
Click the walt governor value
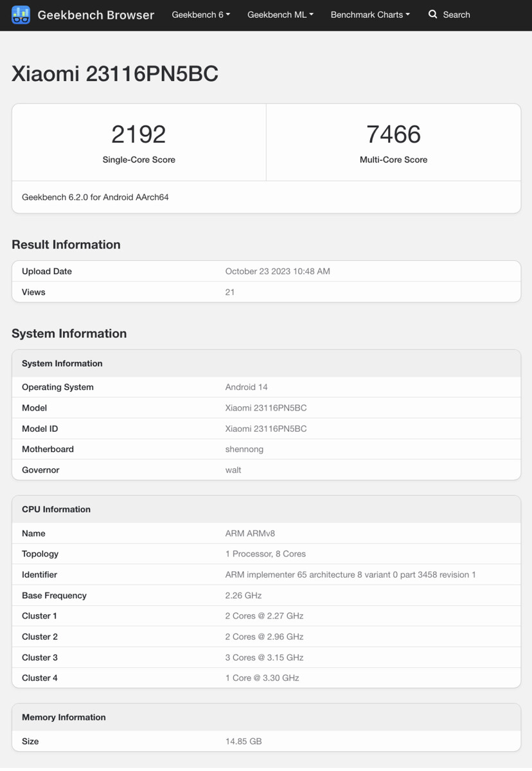pyautogui.click(x=233, y=470)
